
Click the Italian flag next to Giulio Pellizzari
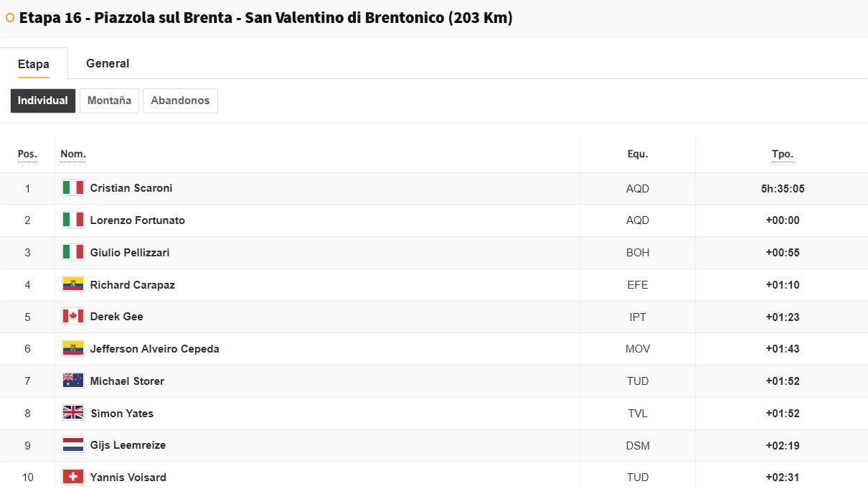point(72,252)
